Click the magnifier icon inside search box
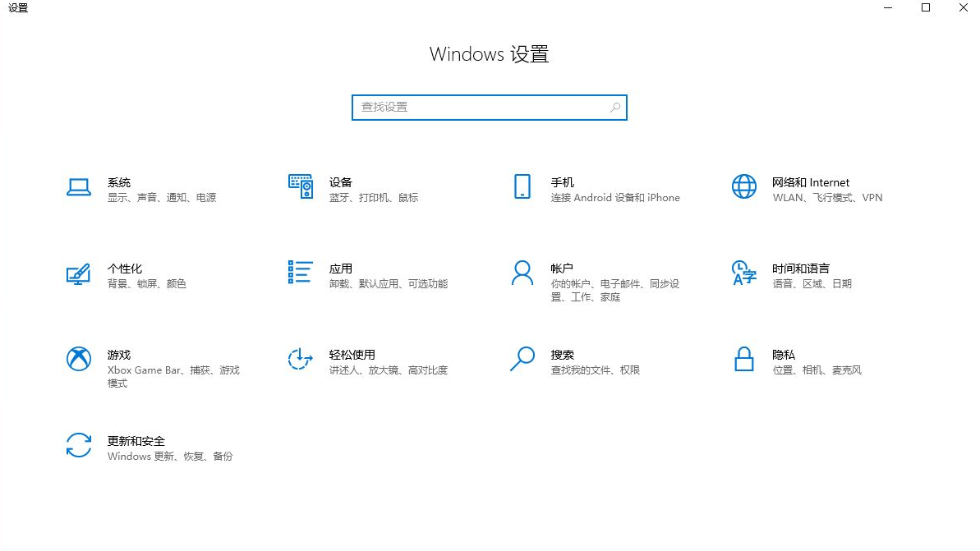The width and height of the screenshot is (980, 551). pos(615,108)
